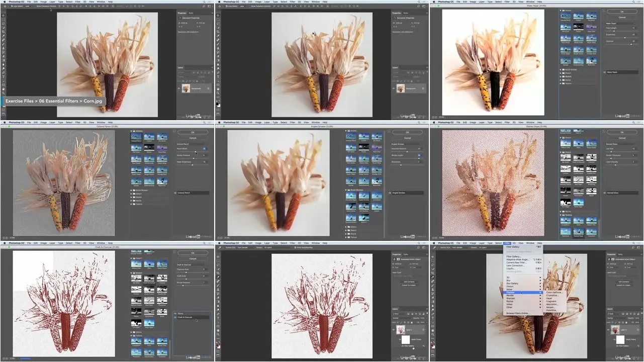Open options bar search in the Corn.jpg caption frame

click(205, 6)
